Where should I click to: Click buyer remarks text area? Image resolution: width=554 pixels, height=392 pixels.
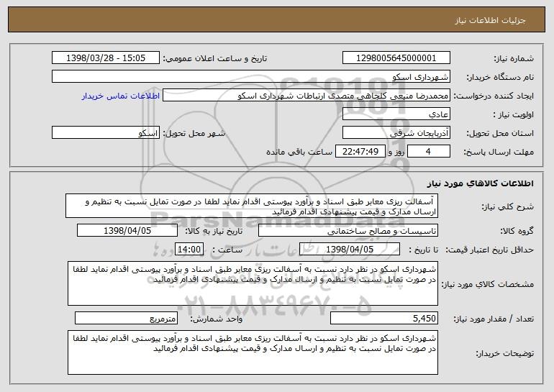(253, 352)
